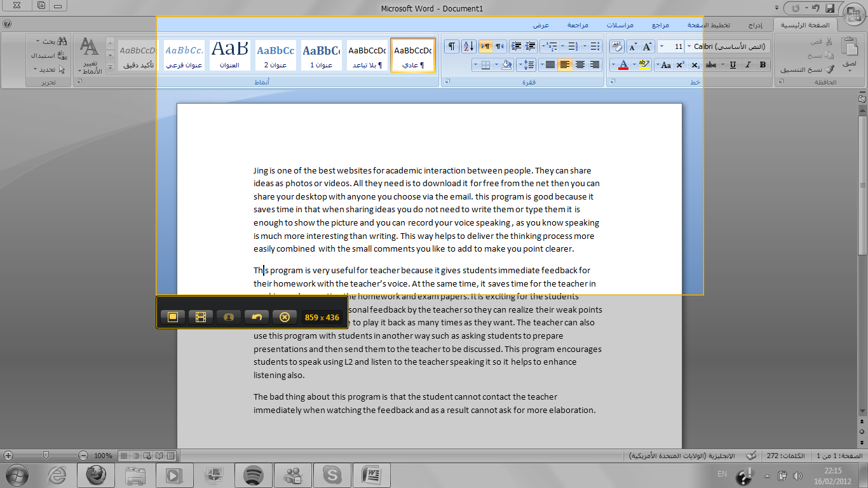Open تخطيط الصفحة (Page Layout) tab
The width and height of the screenshot is (868, 488).
coord(709,25)
